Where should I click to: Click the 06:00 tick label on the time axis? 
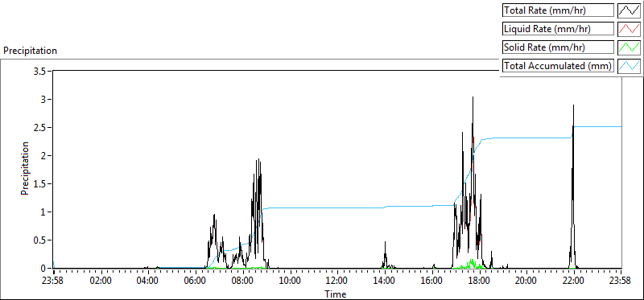point(196,282)
